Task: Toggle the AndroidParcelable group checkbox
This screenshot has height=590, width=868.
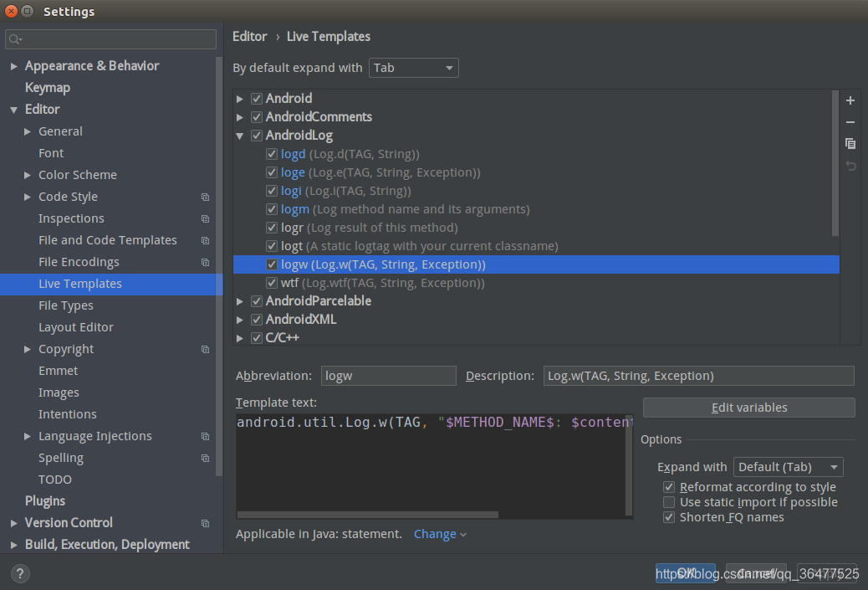Action: [257, 300]
